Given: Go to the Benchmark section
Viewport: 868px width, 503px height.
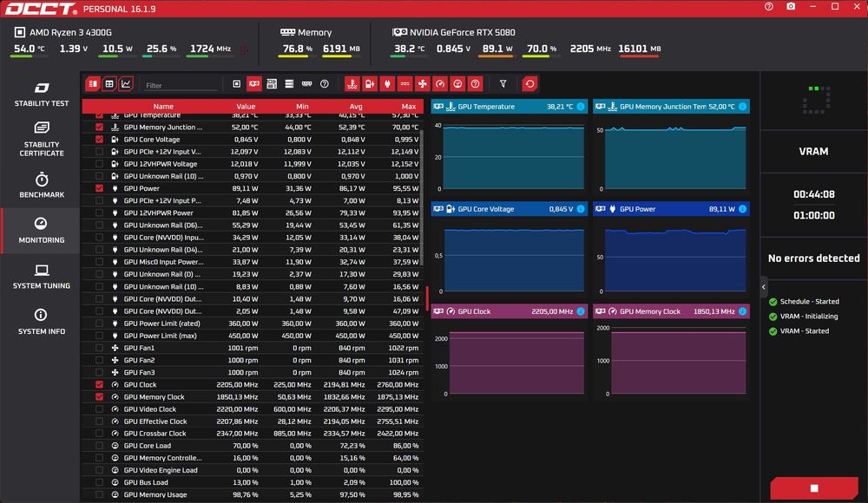Looking at the screenshot, I should pos(42,186).
